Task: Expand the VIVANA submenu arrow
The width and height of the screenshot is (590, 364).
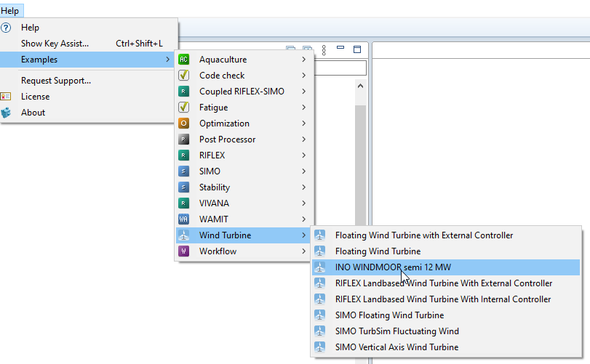Action: tap(304, 203)
